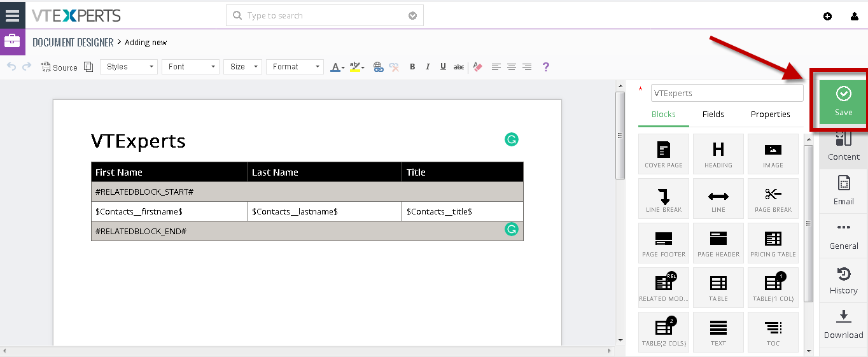868x357 pixels.
Task: Open the Font dropdown
Action: tap(190, 67)
